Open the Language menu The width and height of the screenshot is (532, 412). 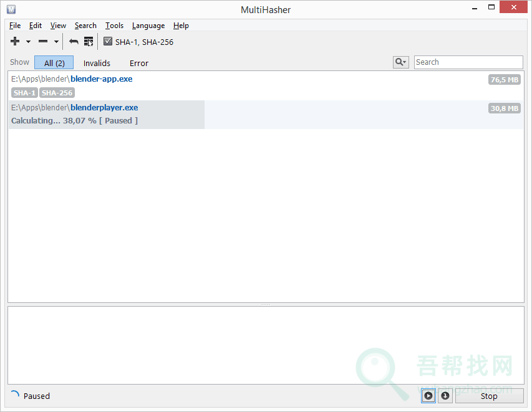coord(148,26)
